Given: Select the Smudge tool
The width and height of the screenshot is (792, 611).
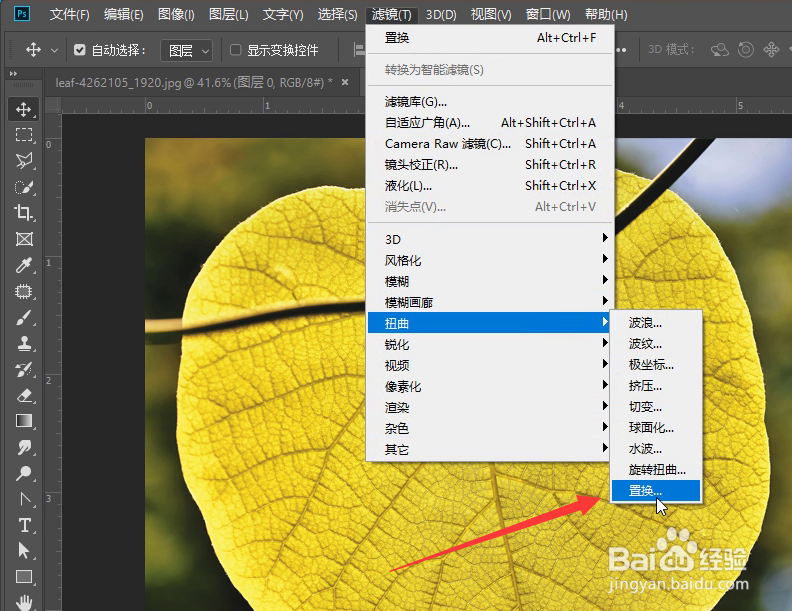Looking at the screenshot, I should [x=23, y=447].
